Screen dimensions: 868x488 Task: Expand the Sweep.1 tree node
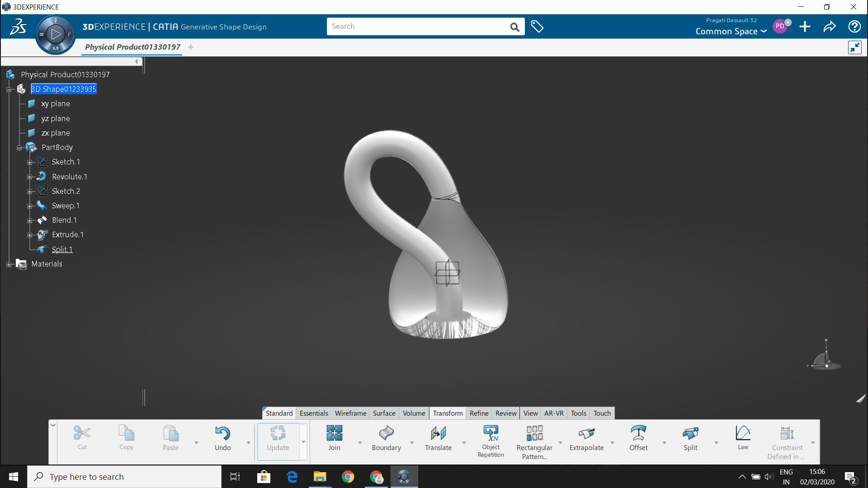[29, 206]
